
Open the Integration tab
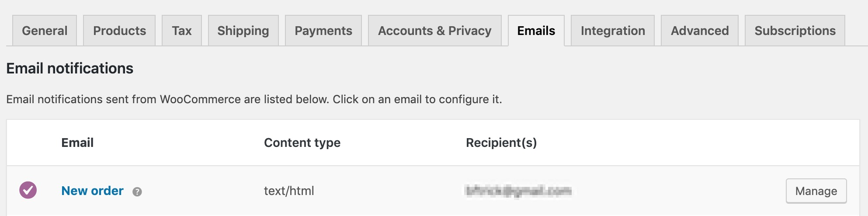point(613,31)
